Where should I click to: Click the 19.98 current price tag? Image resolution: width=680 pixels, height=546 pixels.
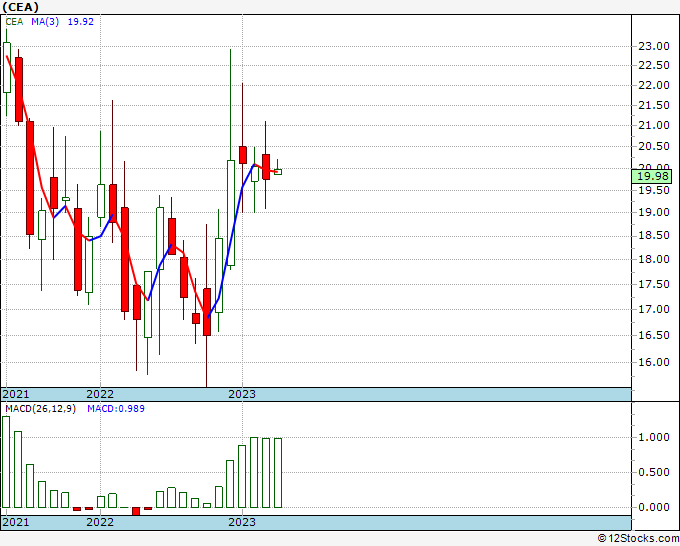click(x=652, y=176)
